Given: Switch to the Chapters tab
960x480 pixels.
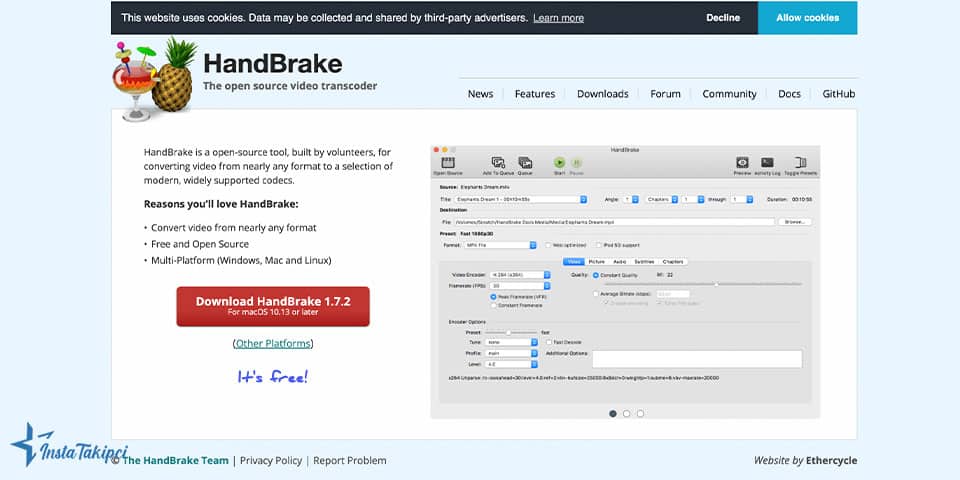Looking at the screenshot, I should [673, 261].
